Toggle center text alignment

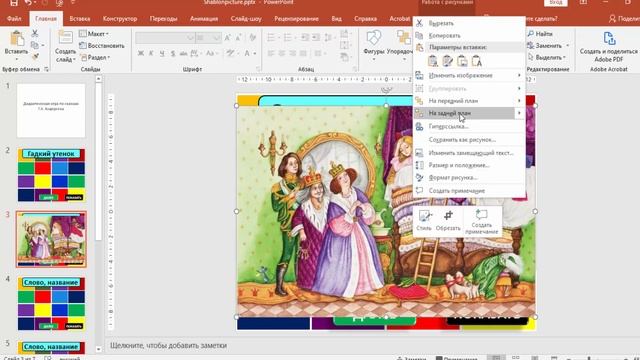(282, 53)
